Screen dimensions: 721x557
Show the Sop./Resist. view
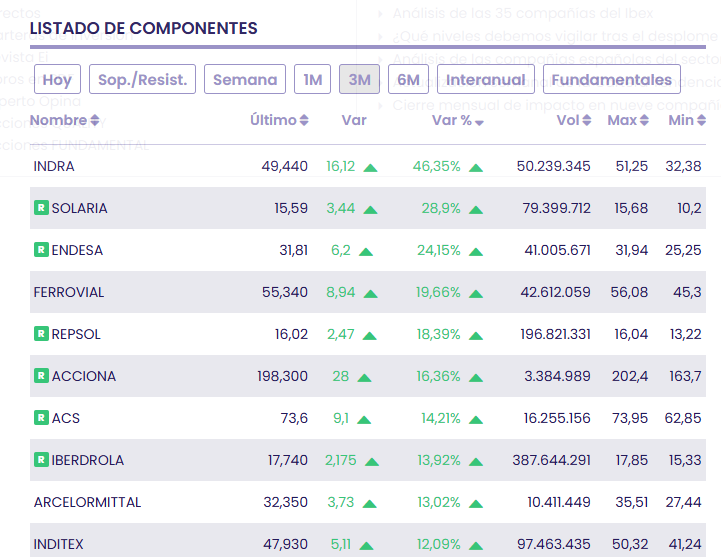click(142, 80)
